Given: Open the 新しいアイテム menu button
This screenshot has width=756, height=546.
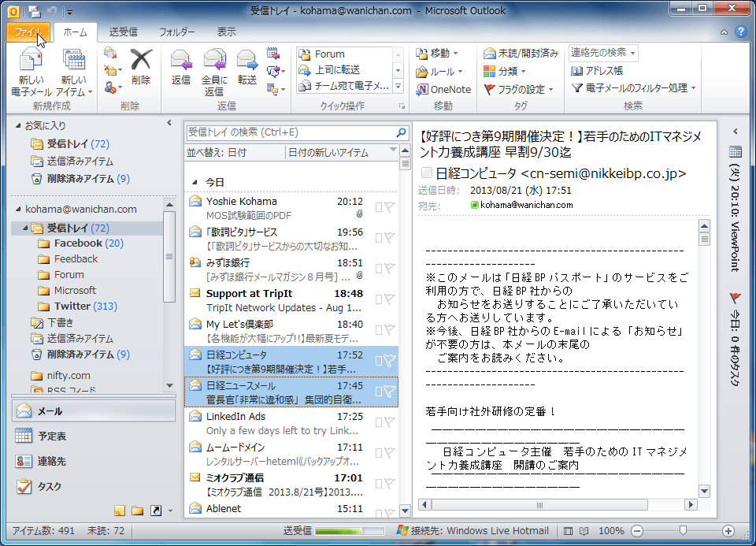Looking at the screenshot, I should click(74, 72).
